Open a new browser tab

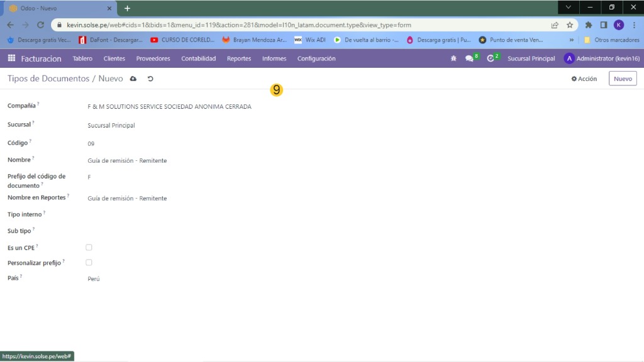(127, 8)
